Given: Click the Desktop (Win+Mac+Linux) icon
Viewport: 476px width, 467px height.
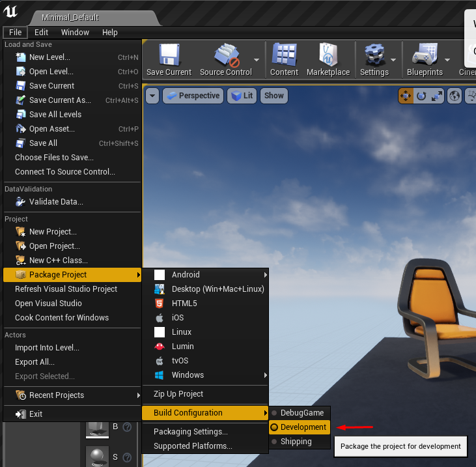Looking at the screenshot, I should (x=160, y=289).
